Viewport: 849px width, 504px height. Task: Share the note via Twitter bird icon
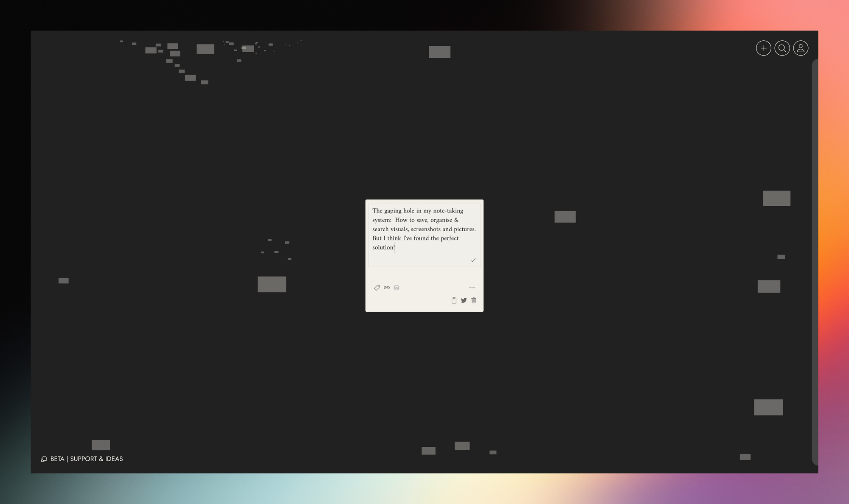click(x=464, y=300)
